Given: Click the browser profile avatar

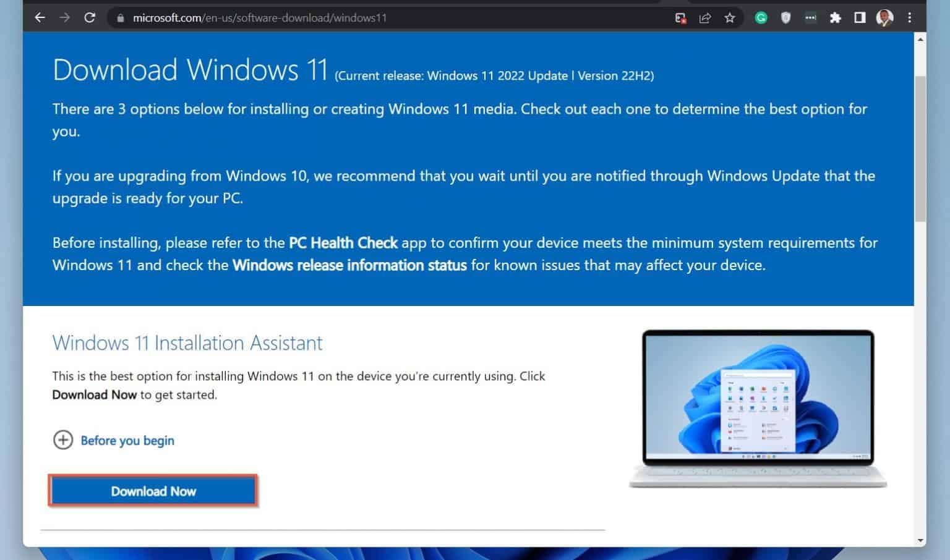Looking at the screenshot, I should click(x=884, y=17).
